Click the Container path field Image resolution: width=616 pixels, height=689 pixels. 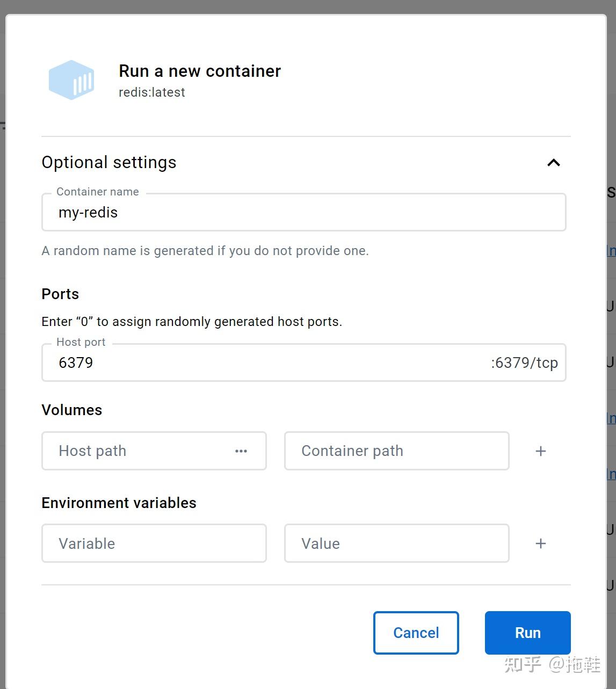point(396,451)
